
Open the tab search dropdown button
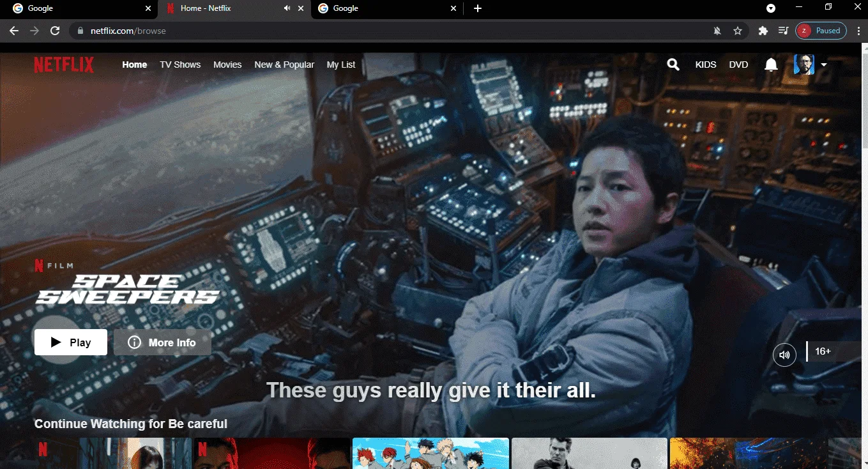coord(771,8)
